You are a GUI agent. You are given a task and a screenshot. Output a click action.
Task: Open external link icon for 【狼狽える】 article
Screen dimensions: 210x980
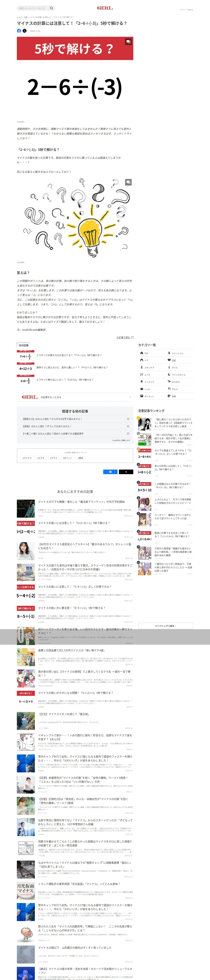pyautogui.click(x=128, y=419)
